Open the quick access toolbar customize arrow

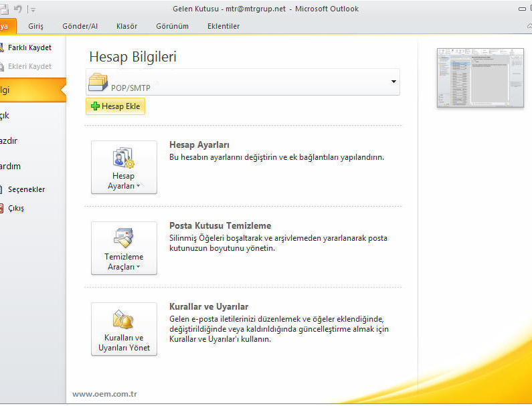click(x=33, y=9)
